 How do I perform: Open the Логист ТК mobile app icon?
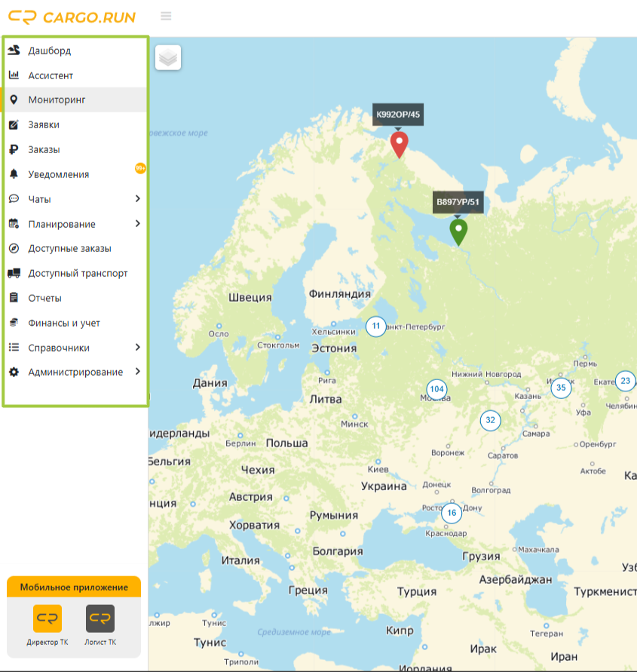[x=100, y=618]
